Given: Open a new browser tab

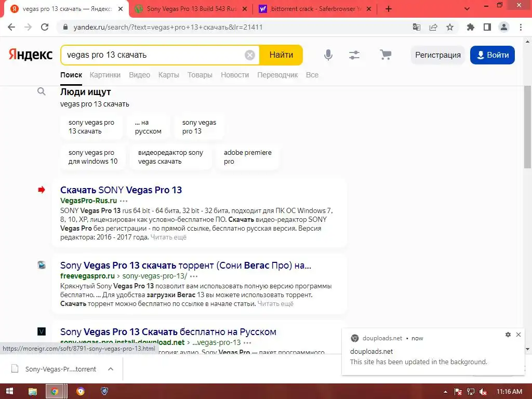Looking at the screenshot, I should coord(389,9).
